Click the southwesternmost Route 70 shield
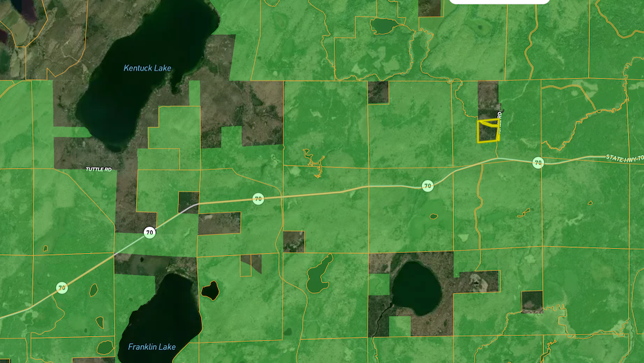Viewport: 644px width, 363px height. point(62,288)
